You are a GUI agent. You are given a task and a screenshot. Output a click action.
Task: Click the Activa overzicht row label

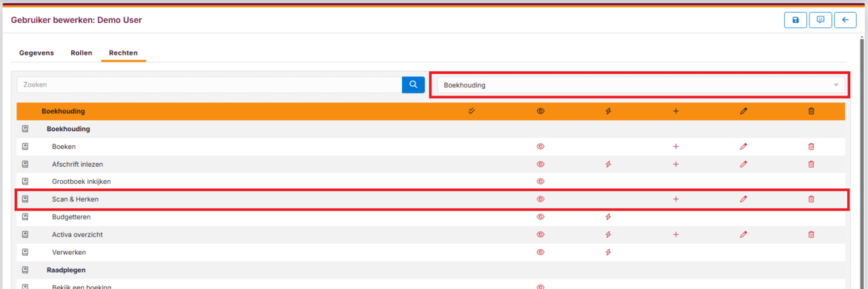pyautogui.click(x=77, y=234)
